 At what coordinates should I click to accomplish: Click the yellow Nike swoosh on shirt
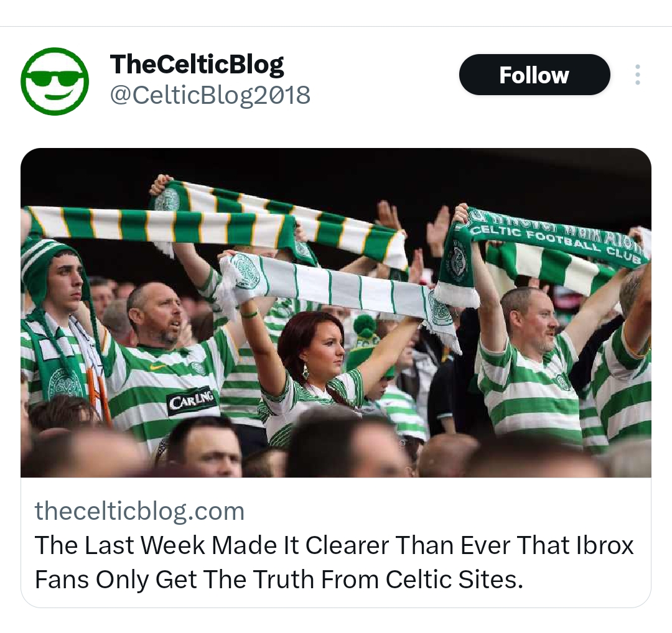coord(158,367)
